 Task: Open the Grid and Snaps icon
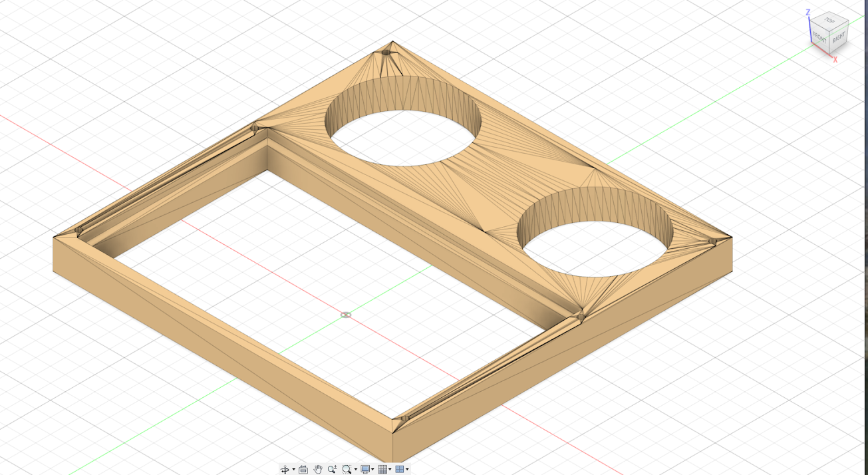tap(382, 470)
